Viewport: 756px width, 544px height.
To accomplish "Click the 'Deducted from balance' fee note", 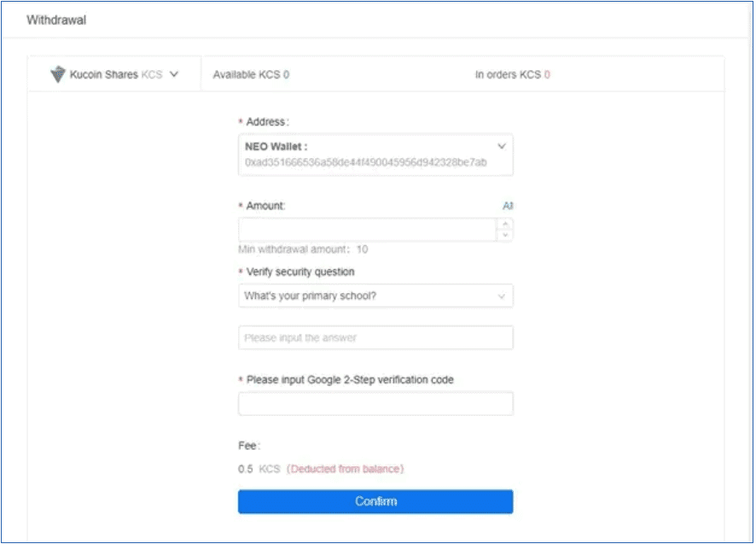I will tap(345, 470).
